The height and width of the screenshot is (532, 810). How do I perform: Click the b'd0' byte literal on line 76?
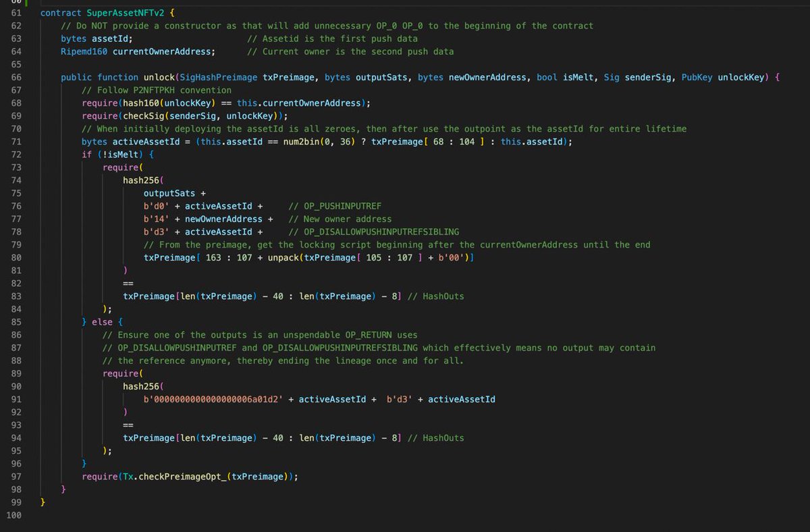157,206
